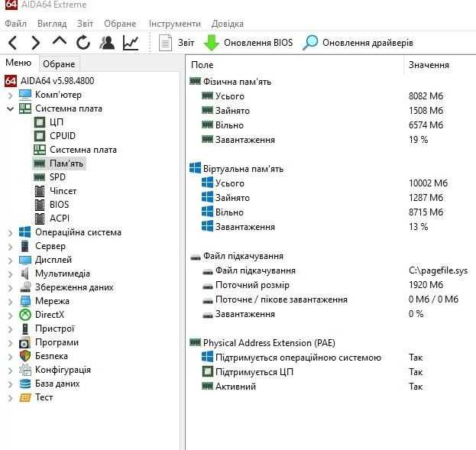476x450 pixels.
Task: Select the Чіпсет tree item
Action: 63,191
